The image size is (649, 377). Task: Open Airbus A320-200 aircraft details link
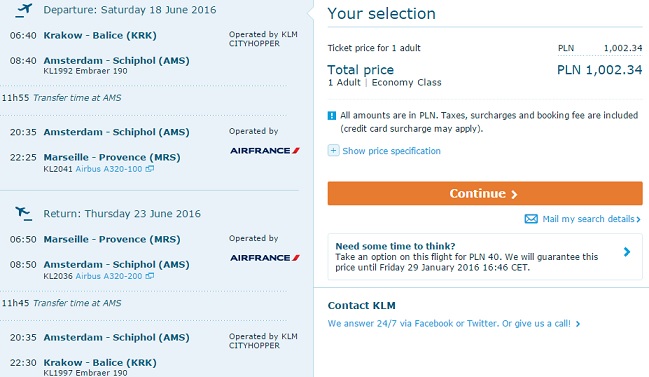(x=108, y=276)
